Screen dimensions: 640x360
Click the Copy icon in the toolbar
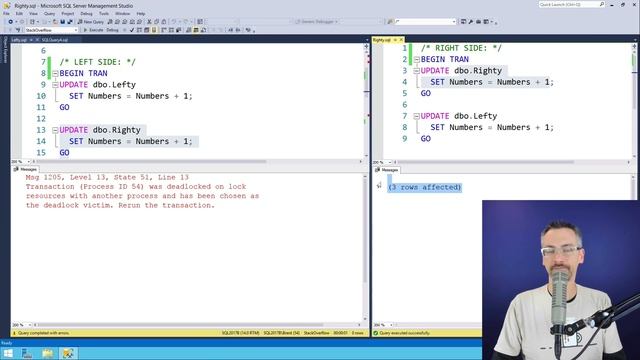tap(157, 22)
